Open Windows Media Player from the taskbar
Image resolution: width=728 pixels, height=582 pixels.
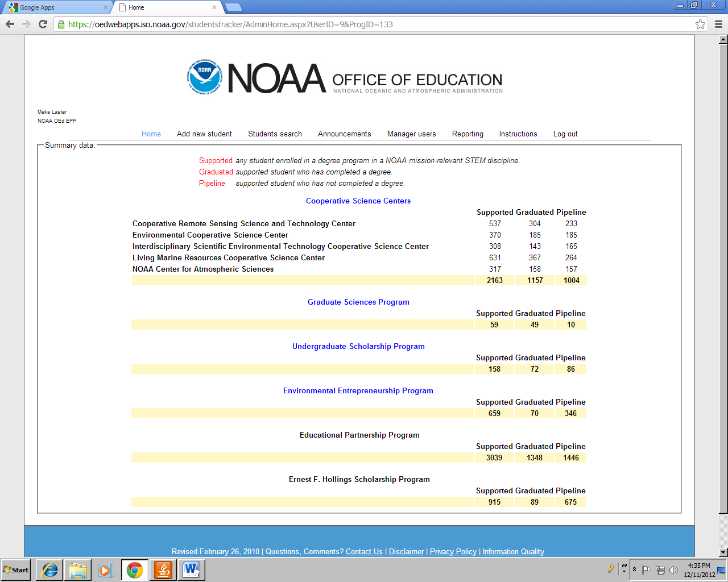click(106, 570)
